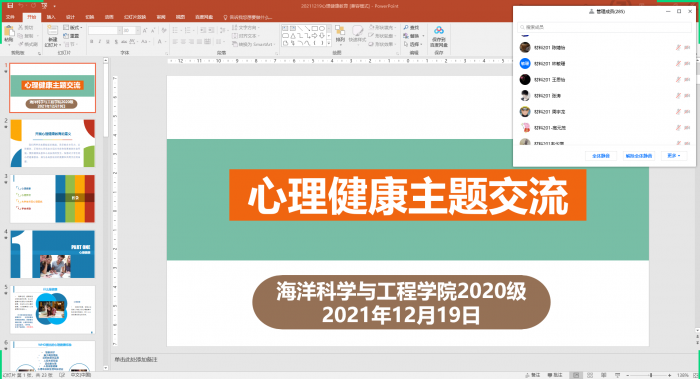Click the Save icon in quick access toolbar
700x379 pixels.
tap(10, 6)
